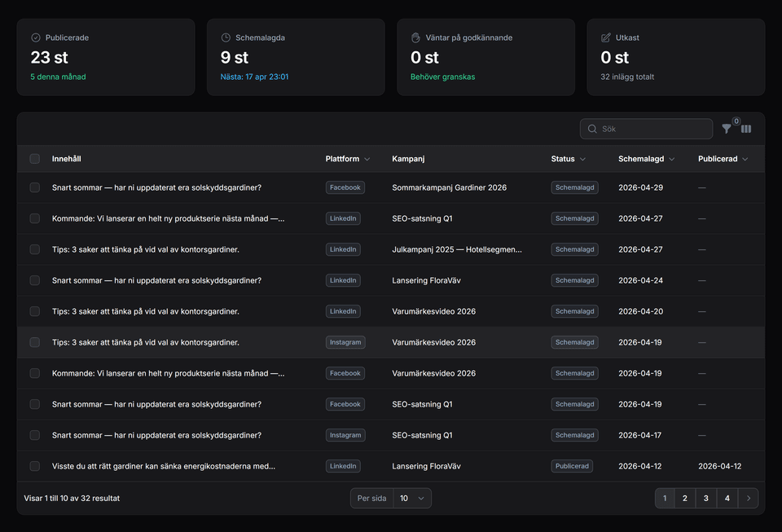Screen dimensions: 782x532
Task: Go to page 2 of results
Action: pos(685,498)
